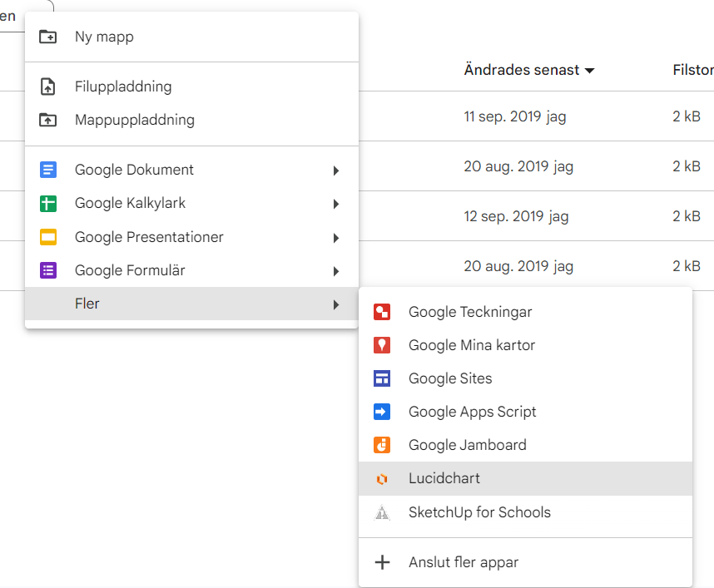The width and height of the screenshot is (714, 588).
Task: Click the 2 kB size in 12 sep. row
Action: pyautogui.click(x=687, y=216)
